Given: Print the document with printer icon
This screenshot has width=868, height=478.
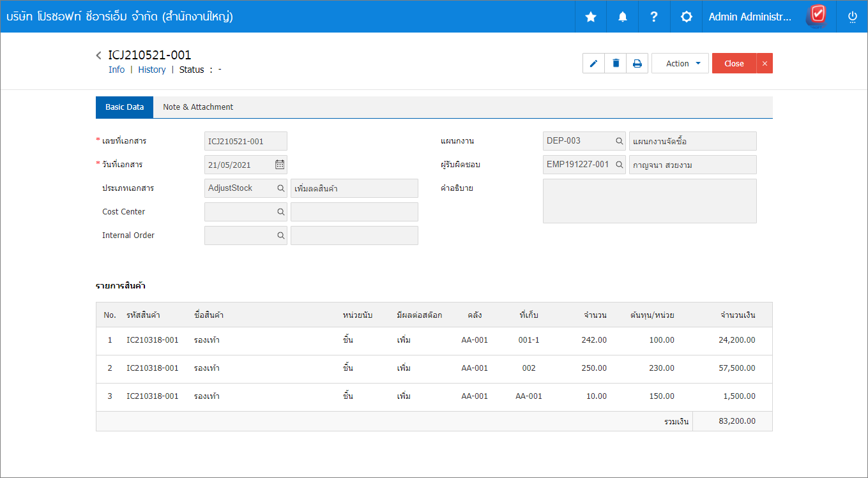Looking at the screenshot, I should tap(637, 63).
